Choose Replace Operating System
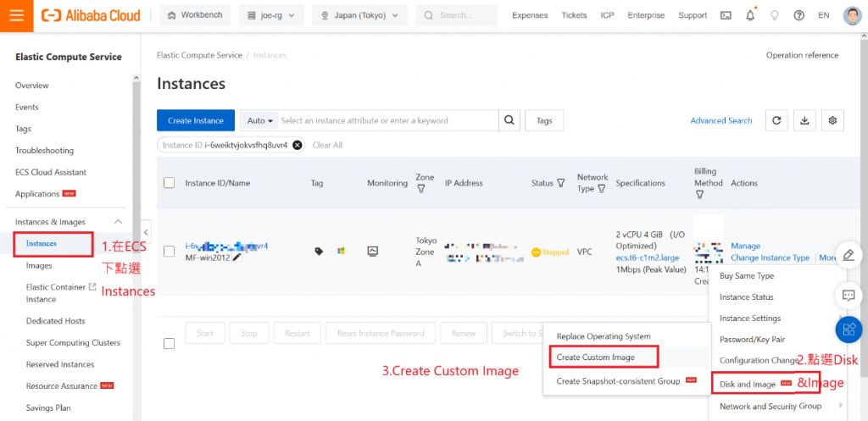 [x=604, y=336]
